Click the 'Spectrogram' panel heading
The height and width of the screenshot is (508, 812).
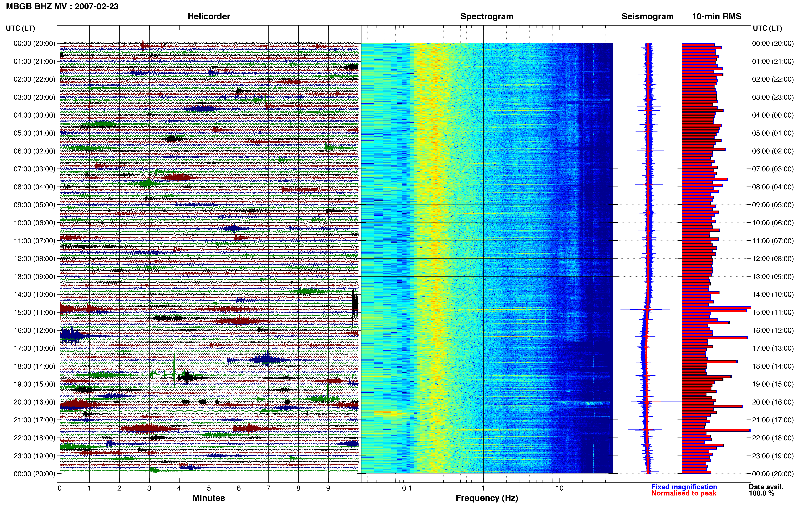[x=487, y=16]
